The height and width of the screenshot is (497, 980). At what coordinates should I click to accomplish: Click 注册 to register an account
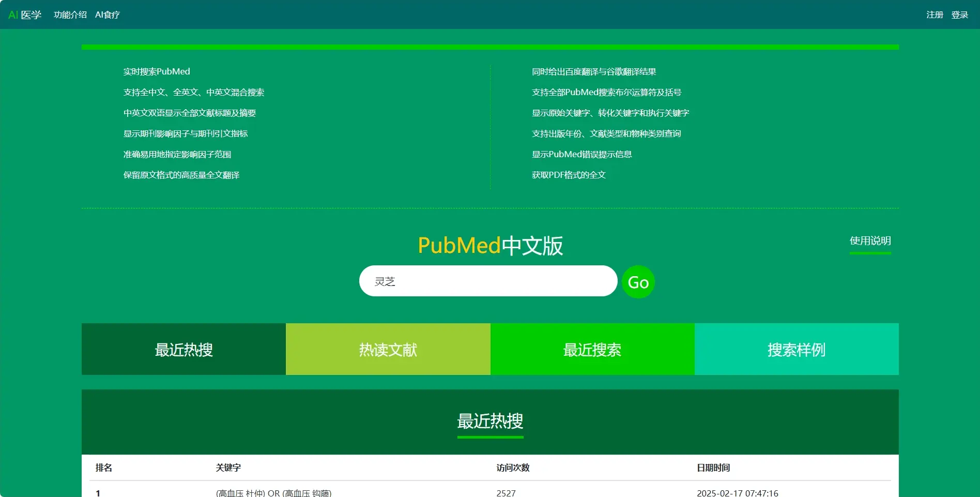(935, 14)
